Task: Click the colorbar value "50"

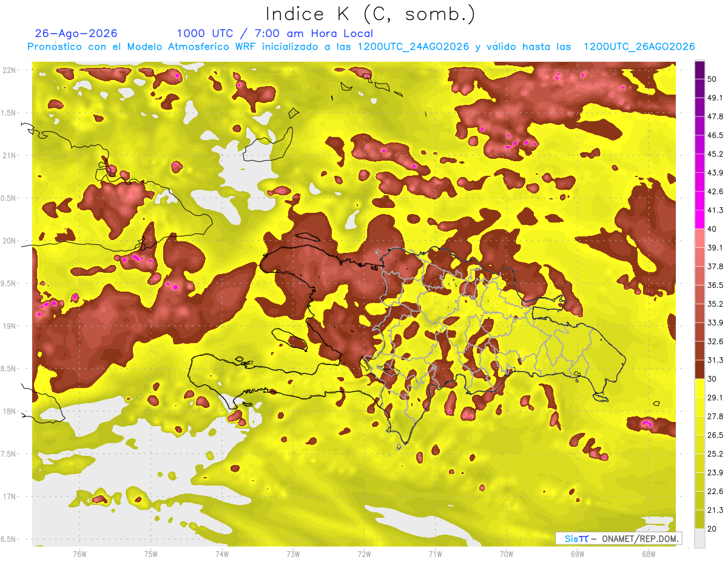Action: pos(713,79)
